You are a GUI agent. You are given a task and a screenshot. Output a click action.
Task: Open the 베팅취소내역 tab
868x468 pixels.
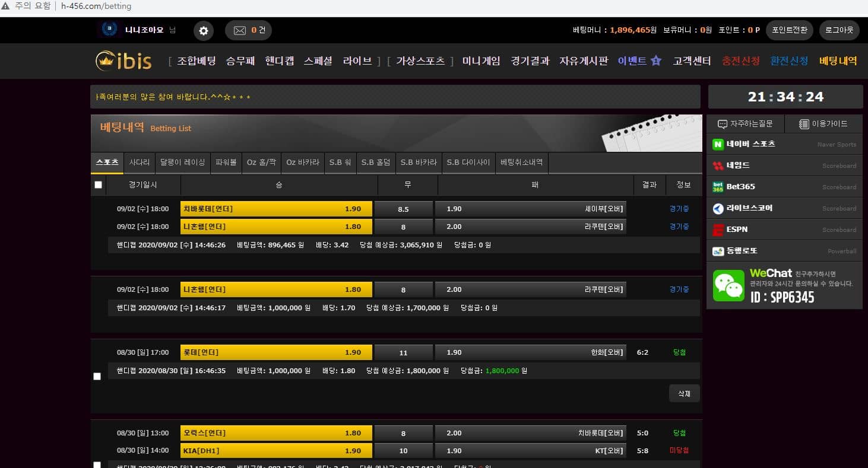pos(522,163)
